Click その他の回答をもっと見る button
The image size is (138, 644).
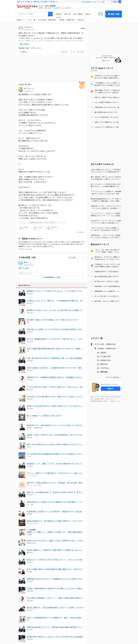click(52, 277)
